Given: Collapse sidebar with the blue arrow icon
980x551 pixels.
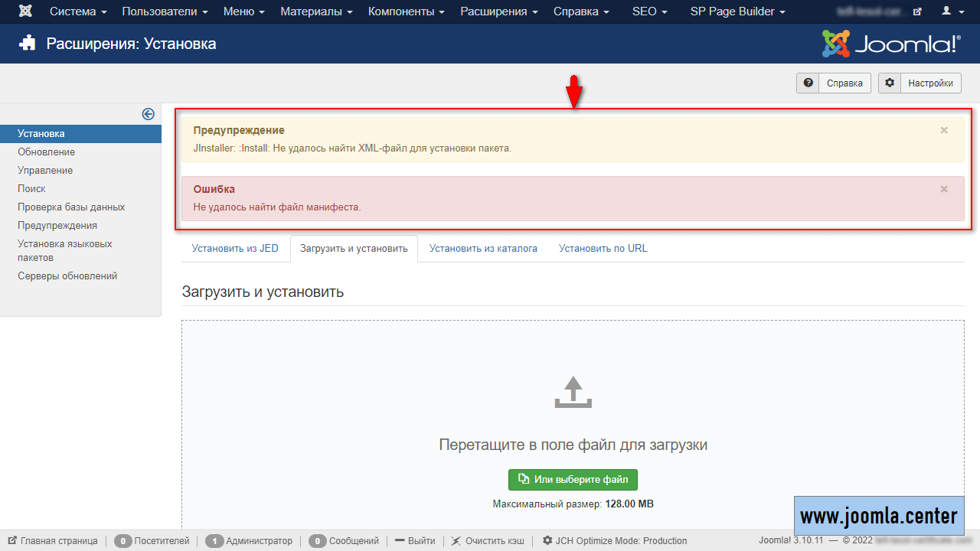Looking at the screenshot, I should coord(148,114).
